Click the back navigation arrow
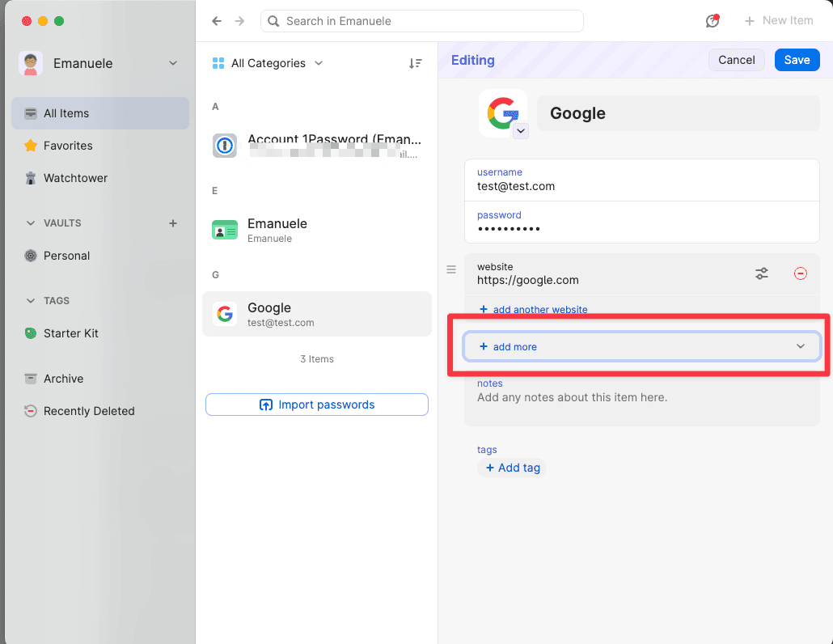 pyautogui.click(x=217, y=21)
